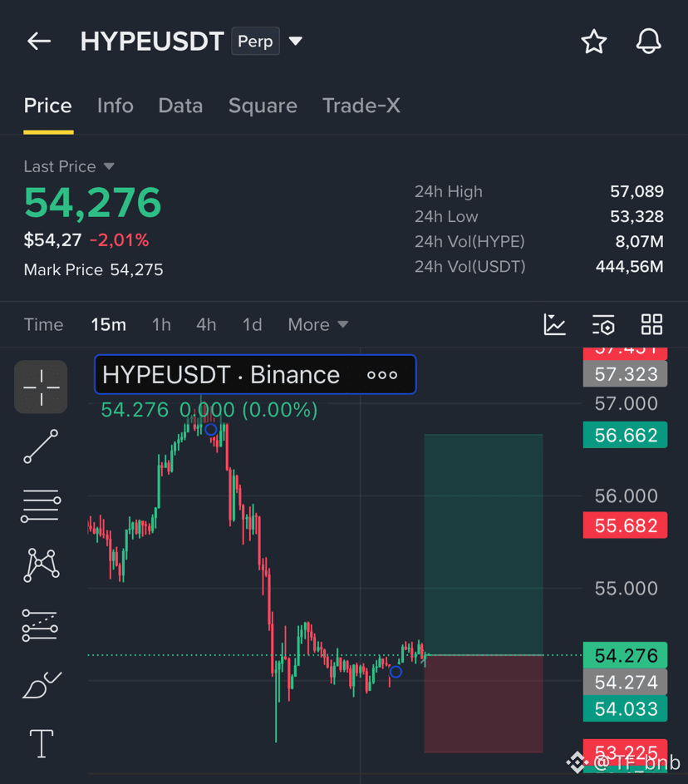This screenshot has width=688, height=784.
Task: Open the chart indicators icon
Action: pyautogui.click(x=554, y=324)
